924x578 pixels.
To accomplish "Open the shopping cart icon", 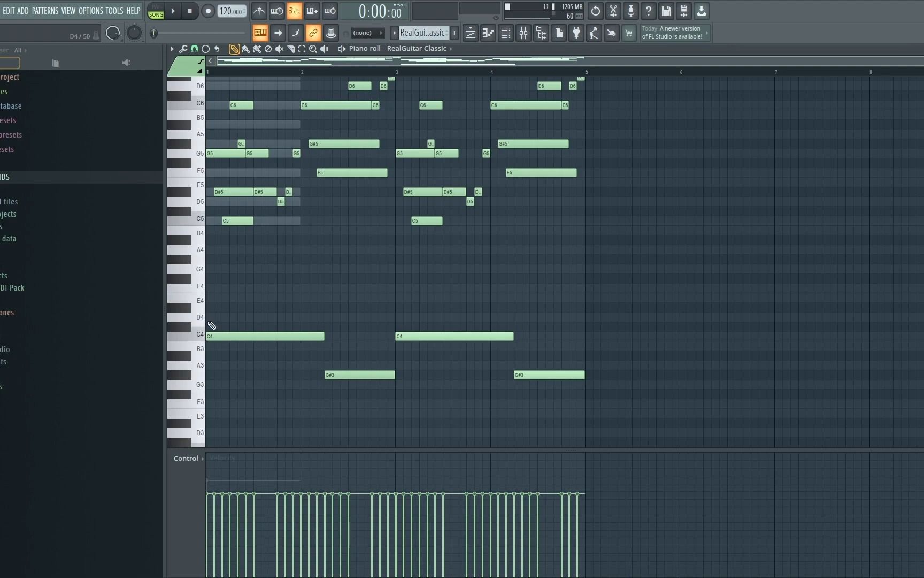I will (629, 33).
